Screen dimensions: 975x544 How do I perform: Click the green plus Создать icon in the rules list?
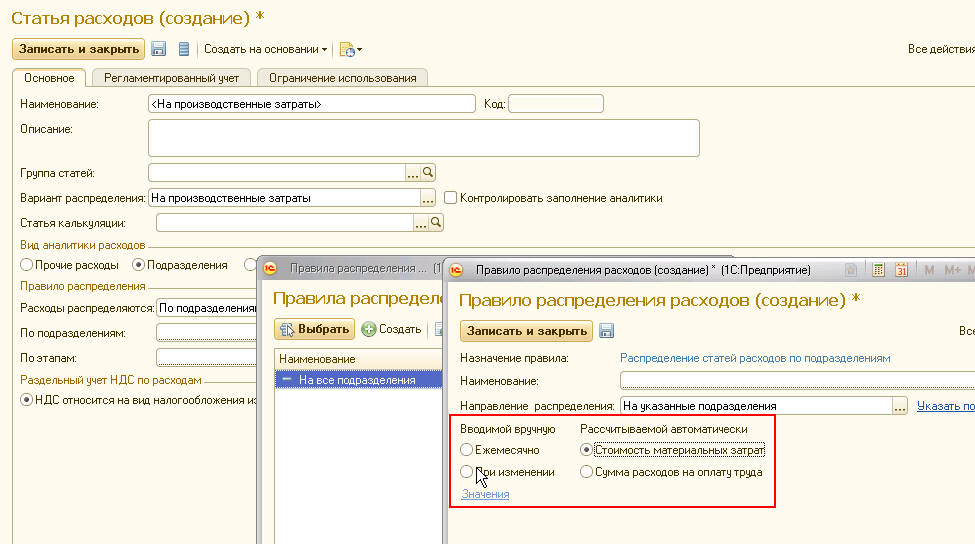click(x=369, y=329)
